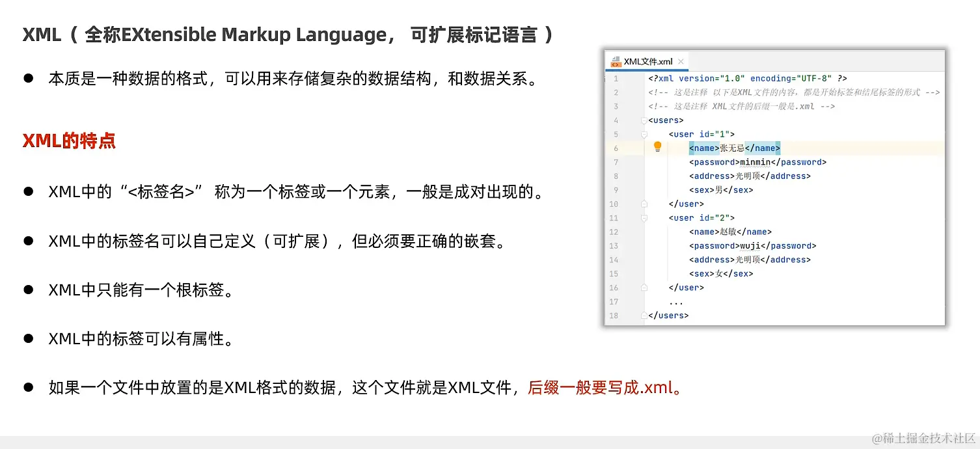Click the <sex>男</sex> line

click(721, 190)
